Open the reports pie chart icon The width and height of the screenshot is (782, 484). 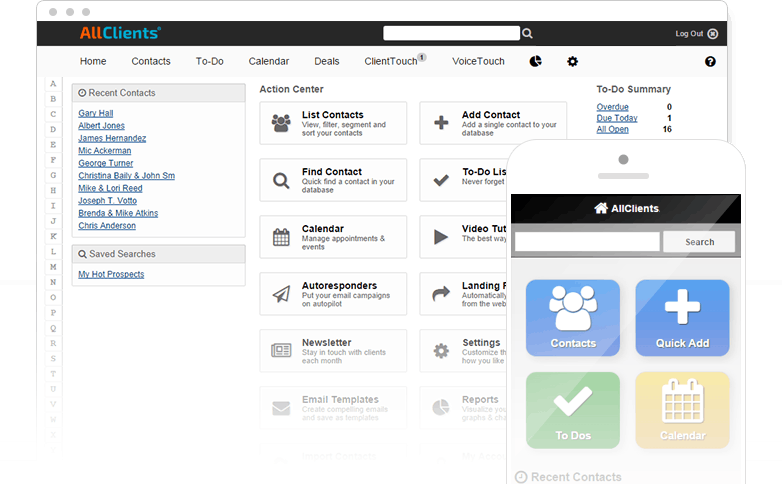[535, 61]
